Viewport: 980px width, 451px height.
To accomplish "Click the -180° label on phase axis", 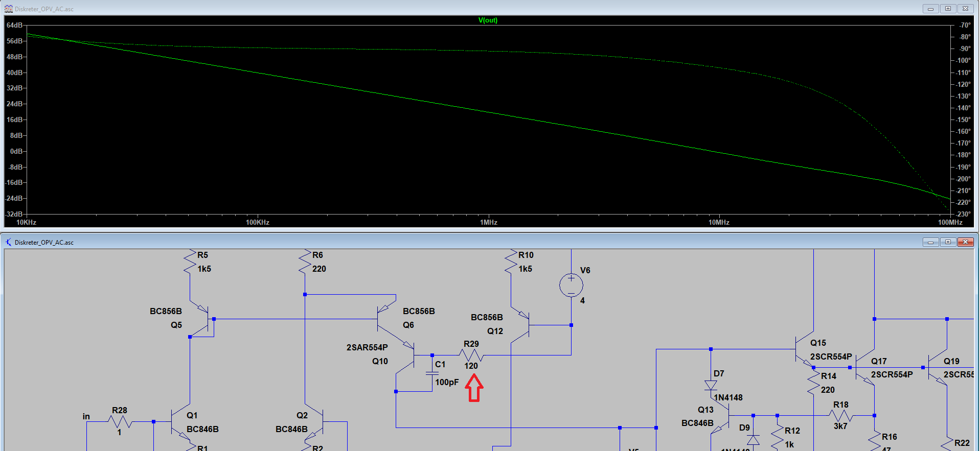I will [x=963, y=155].
